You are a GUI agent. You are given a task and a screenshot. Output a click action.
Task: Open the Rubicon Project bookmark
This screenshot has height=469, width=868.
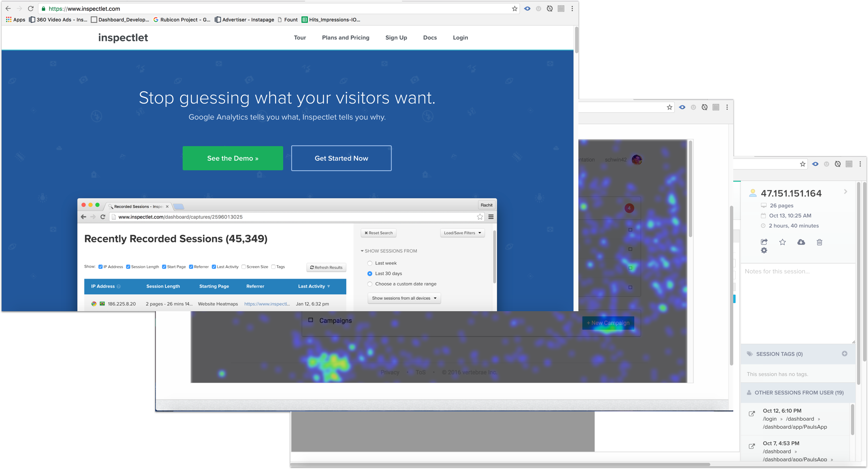[182, 19]
